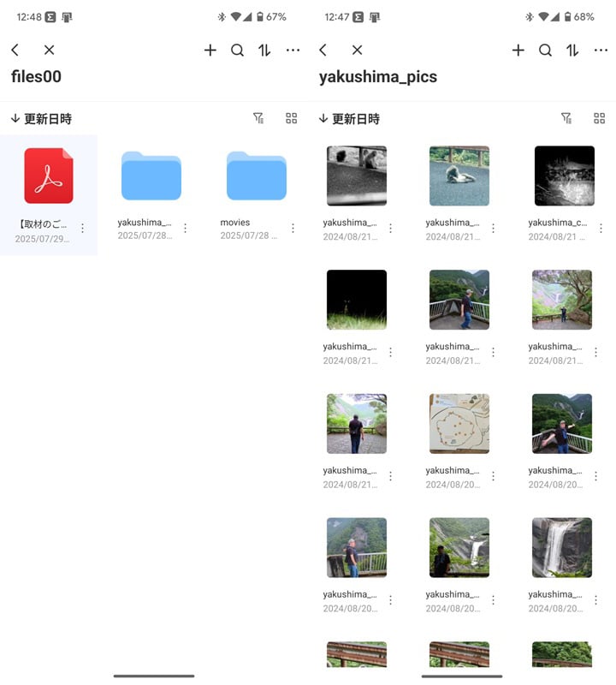Open the movies folder
This screenshot has height=685, width=616.
(257, 176)
